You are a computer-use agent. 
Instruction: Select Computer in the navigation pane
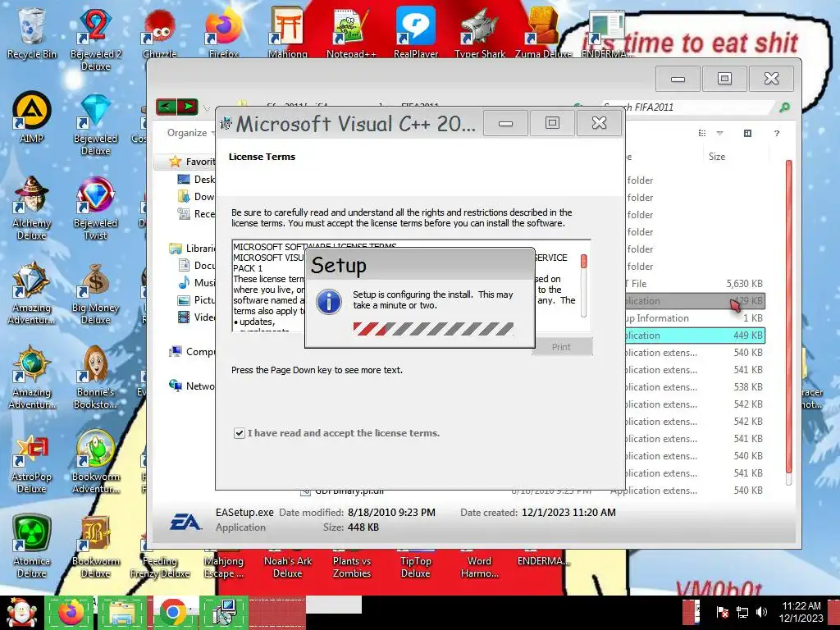192,351
